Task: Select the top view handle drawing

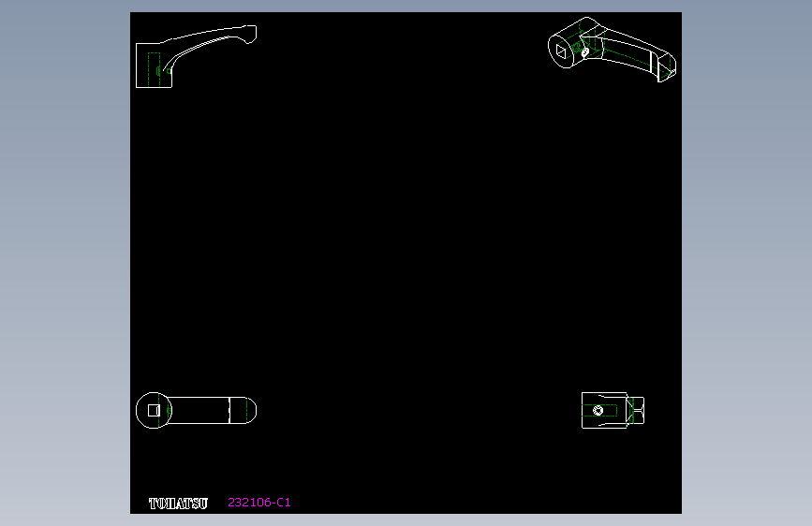Action: pyautogui.click(x=196, y=411)
